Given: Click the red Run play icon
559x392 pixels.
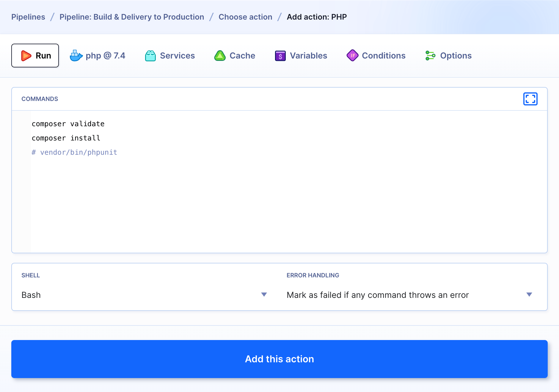Looking at the screenshot, I should [26, 56].
